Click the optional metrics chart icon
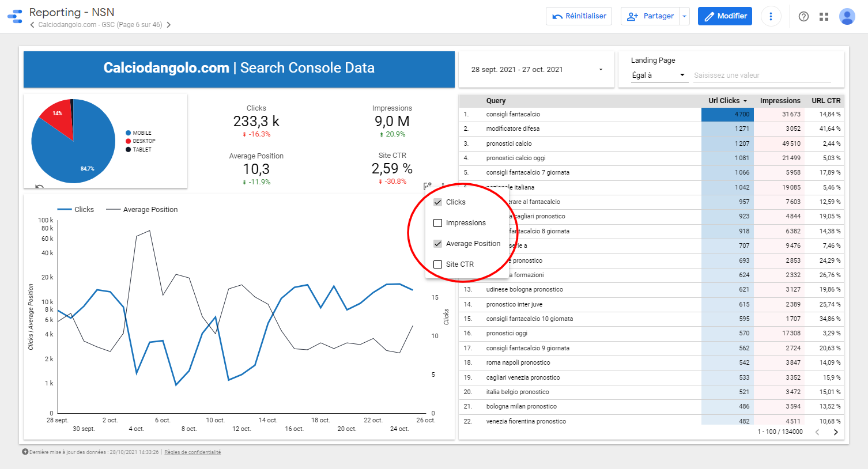The width and height of the screenshot is (868, 469). click(x=428, y=186)
